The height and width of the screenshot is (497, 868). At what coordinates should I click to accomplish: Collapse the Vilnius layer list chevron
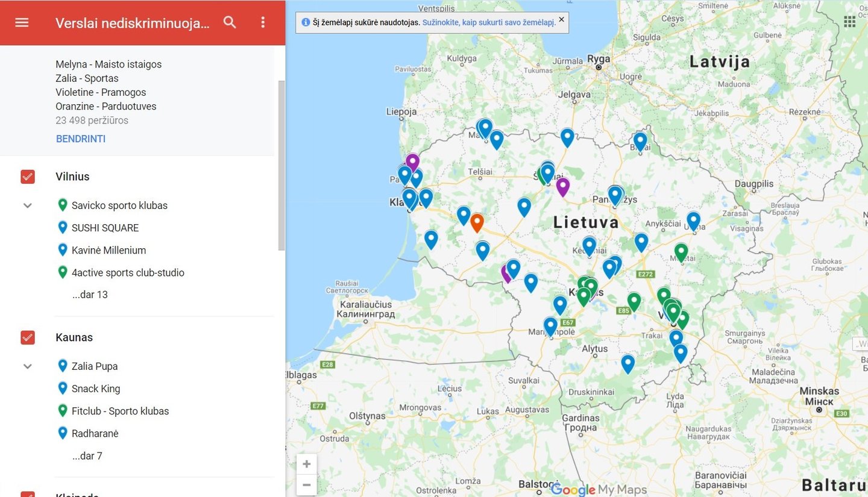click(28, 205)
